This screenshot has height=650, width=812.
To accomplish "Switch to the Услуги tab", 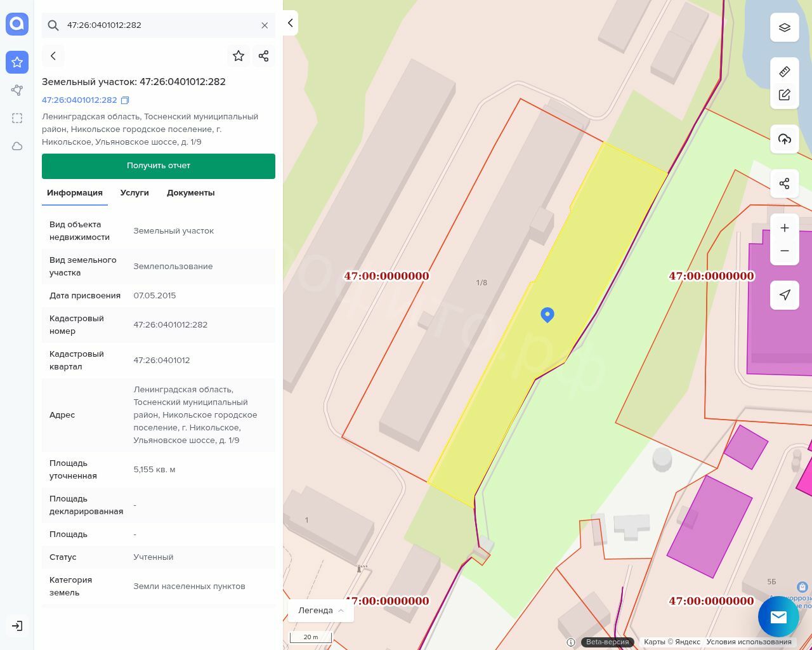I will 134,193.
